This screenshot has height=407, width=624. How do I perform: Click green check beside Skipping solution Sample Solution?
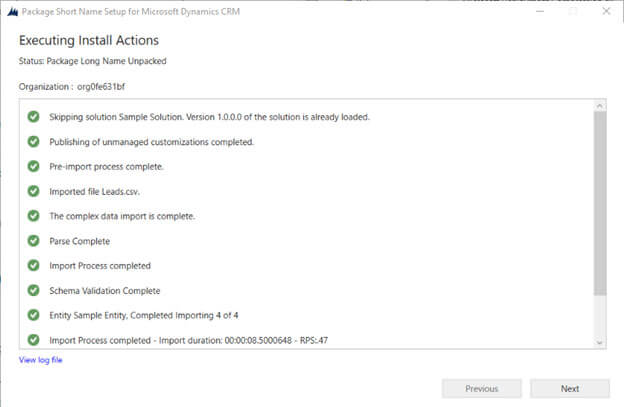tap(33, 117)
